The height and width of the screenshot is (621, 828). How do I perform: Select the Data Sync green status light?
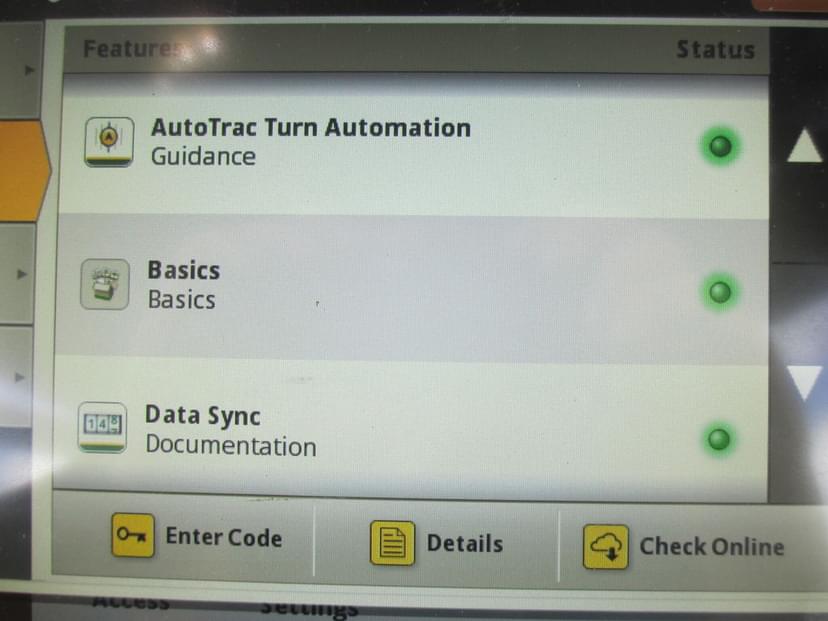tap(718, 439)
